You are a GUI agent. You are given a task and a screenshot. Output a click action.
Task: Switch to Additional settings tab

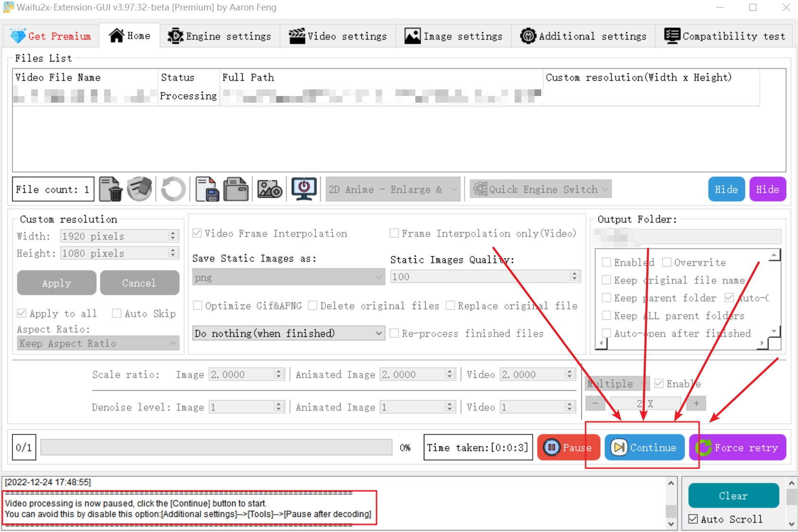[x=583, y=36]
